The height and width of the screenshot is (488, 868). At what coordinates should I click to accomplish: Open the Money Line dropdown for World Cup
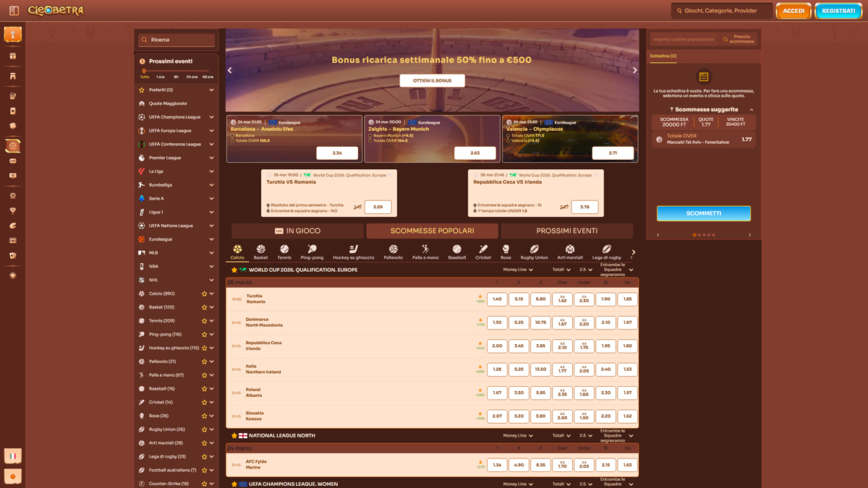pyautogui.click(x=518, y=270)
